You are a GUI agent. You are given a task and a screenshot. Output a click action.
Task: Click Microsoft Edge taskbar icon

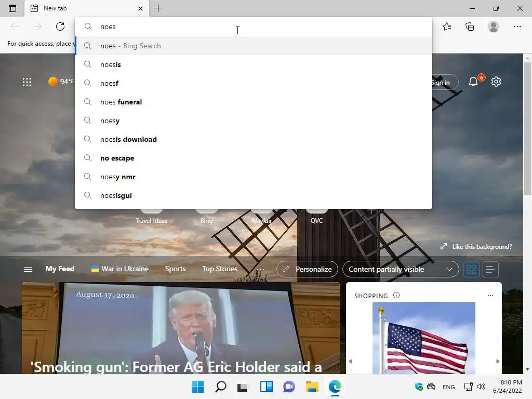point(335,387)
